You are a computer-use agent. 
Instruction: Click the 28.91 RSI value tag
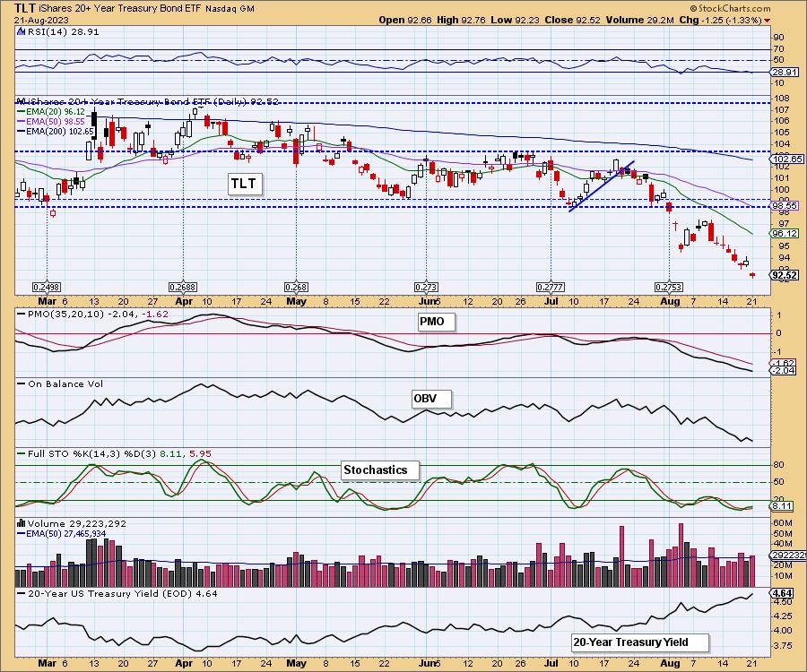click(785, 73)
